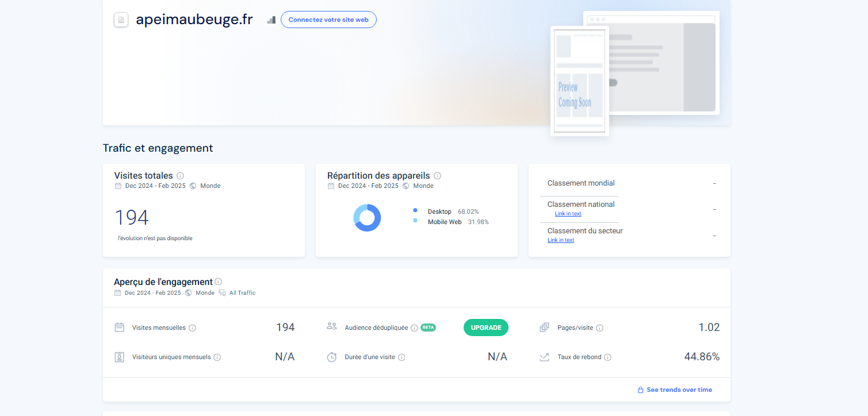Show info for Taux de rebond
The width and height of the screenshot is (868, 416).
[607, 357]
